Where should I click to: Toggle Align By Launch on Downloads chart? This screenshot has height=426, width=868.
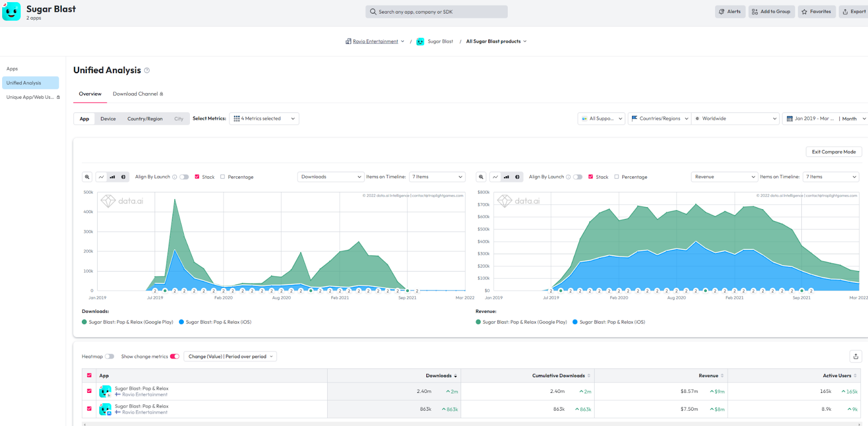[184, 177]
